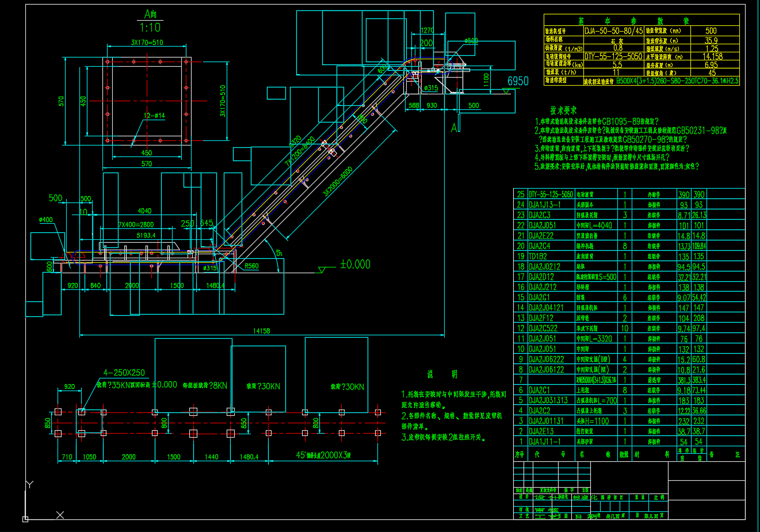Select the 45° section 2000X3 dimension text
The width and height of the screenshot is (760, 532).
(x=323, y=455)
